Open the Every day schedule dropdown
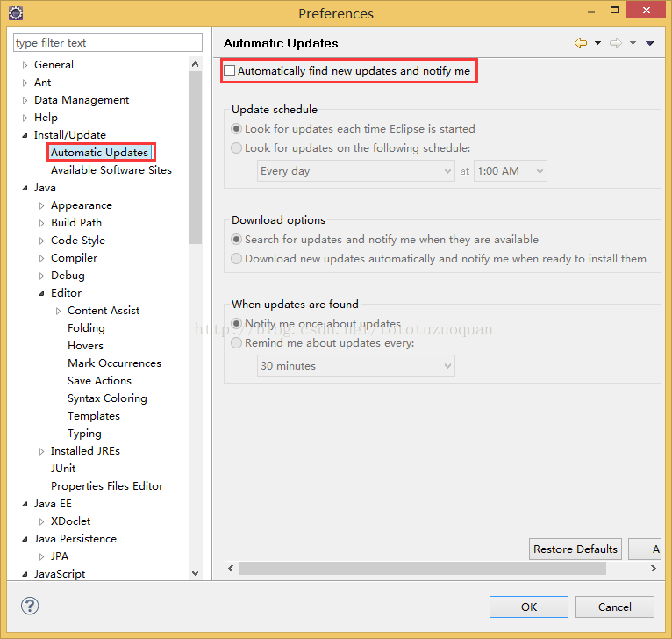 click(x=355, y=171)
